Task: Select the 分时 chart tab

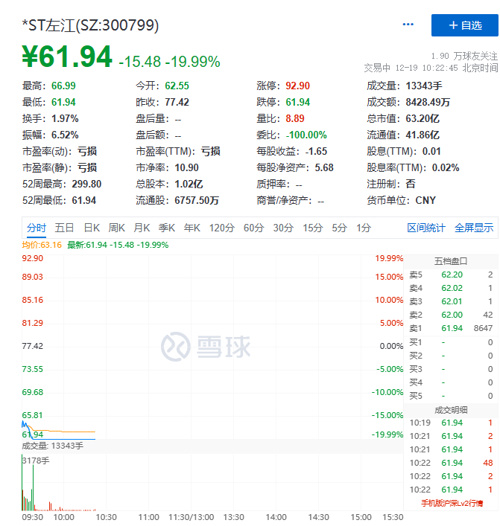Action: click(x=36, y=228)
